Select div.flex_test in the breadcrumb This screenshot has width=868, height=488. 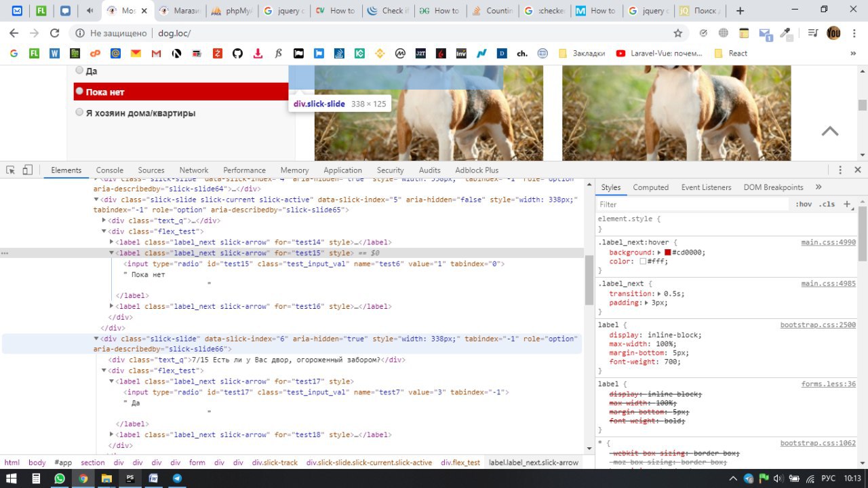(460, 463)
